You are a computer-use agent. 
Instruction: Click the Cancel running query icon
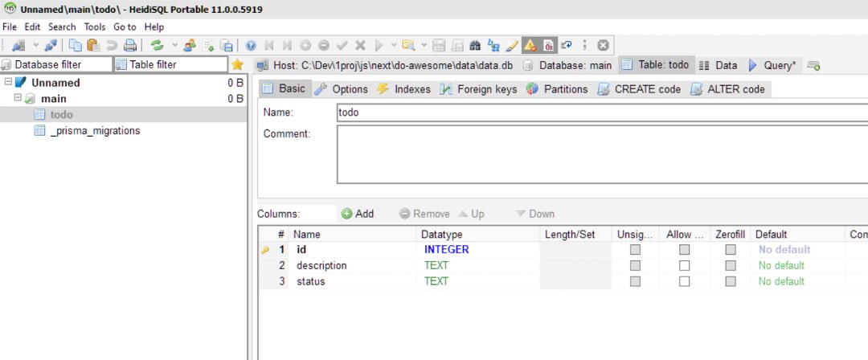coord(604,45)
